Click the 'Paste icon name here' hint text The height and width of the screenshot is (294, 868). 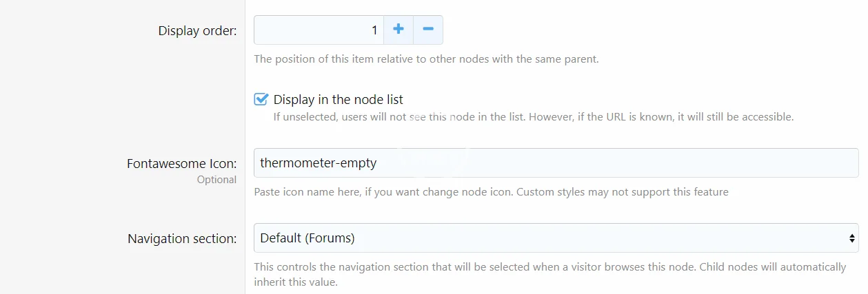tap(491, 192)
